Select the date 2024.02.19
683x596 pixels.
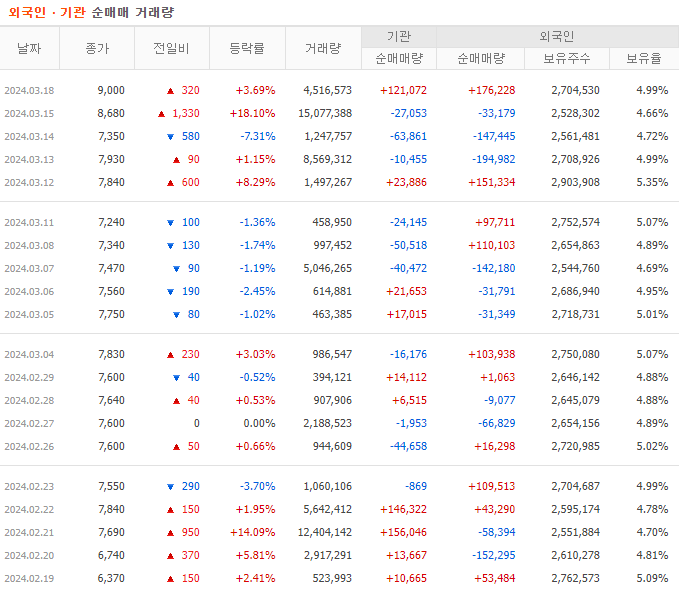click(29, 579)
